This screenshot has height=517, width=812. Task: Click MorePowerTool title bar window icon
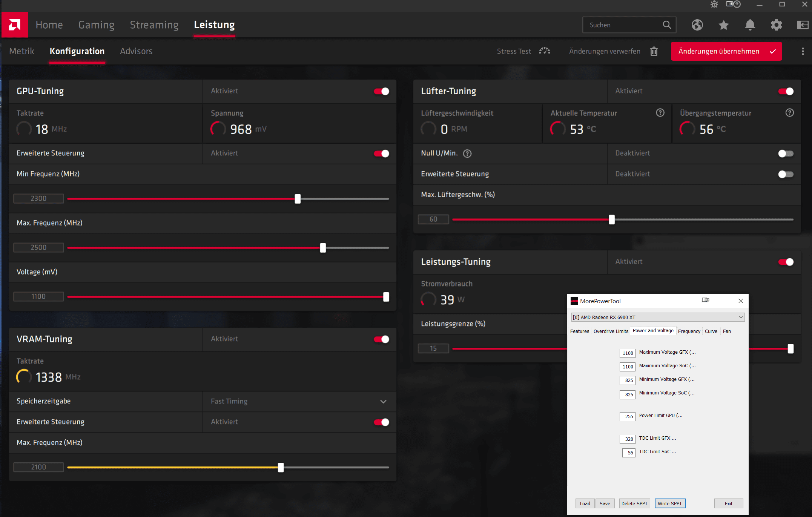pos(706,300)
